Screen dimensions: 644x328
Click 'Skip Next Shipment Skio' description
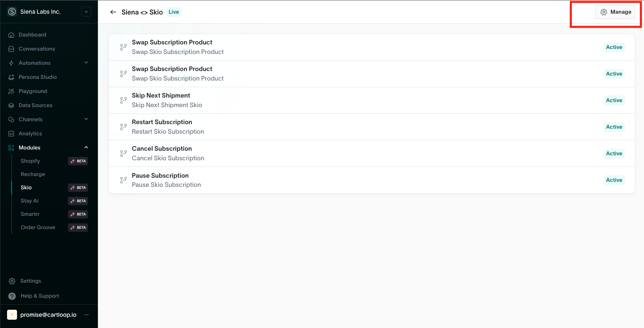pos(167,105)
